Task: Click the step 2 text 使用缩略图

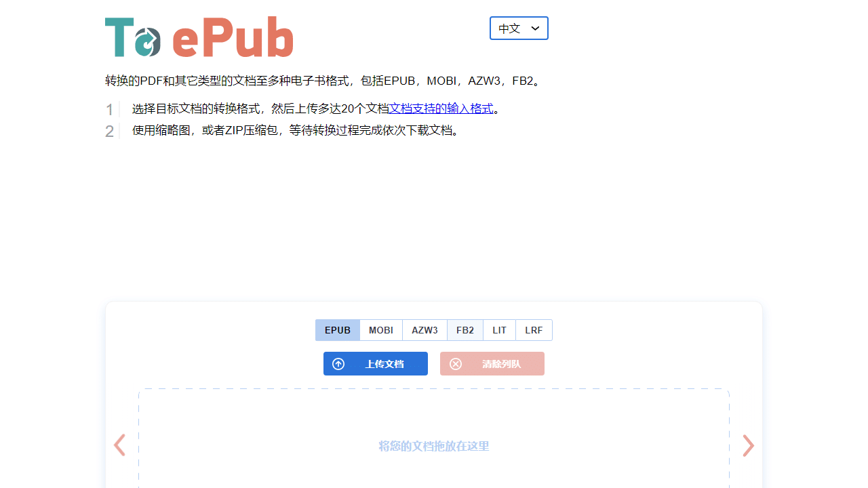Action: tap(298, 130)
